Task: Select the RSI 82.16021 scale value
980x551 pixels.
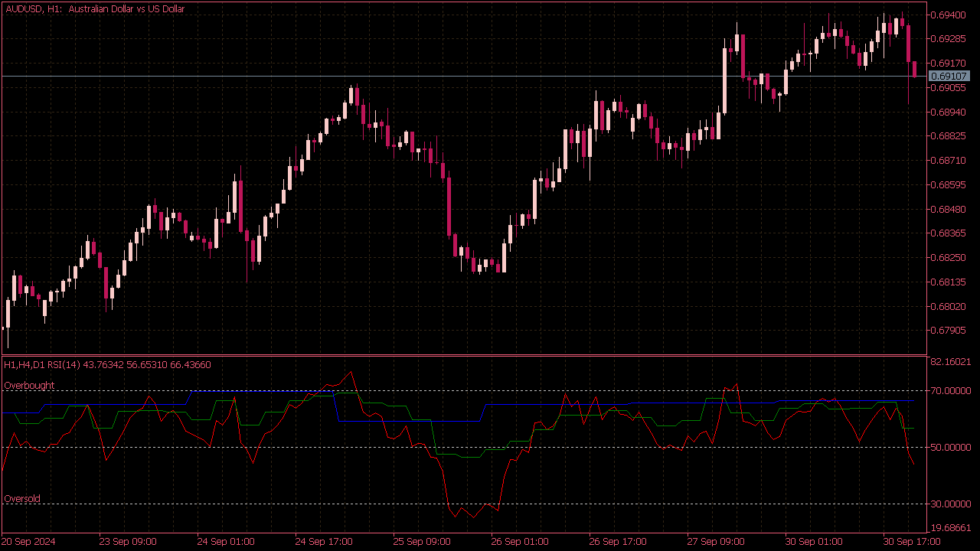Action: [x=951, y=361]
